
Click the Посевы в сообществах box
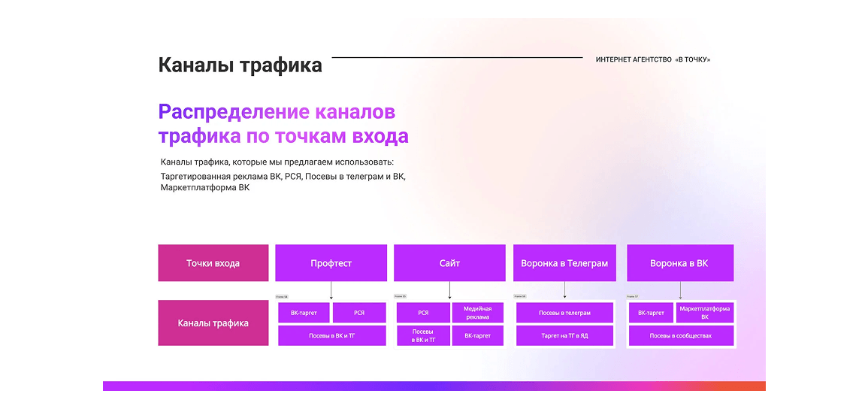[681, 336]
